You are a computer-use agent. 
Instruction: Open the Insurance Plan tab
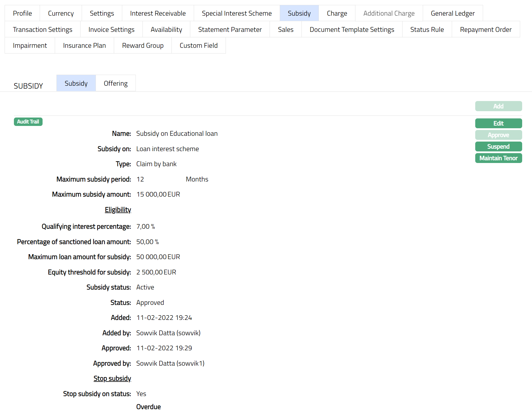pos(84,45)
